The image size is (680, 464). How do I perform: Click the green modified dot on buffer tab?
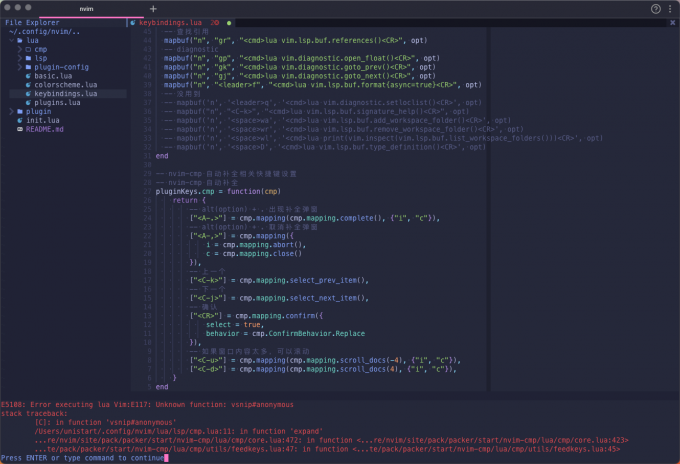point(229,21)
